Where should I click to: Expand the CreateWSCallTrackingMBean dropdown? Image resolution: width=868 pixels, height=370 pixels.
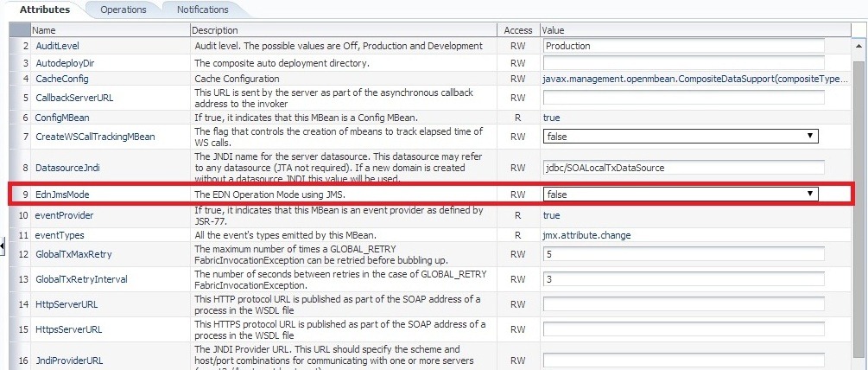tap(681, 137)
